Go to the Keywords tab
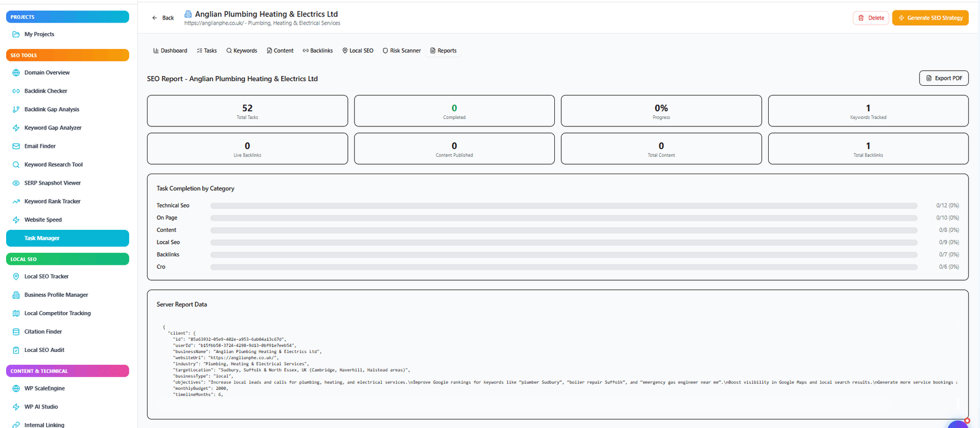 tap(241, 51)
